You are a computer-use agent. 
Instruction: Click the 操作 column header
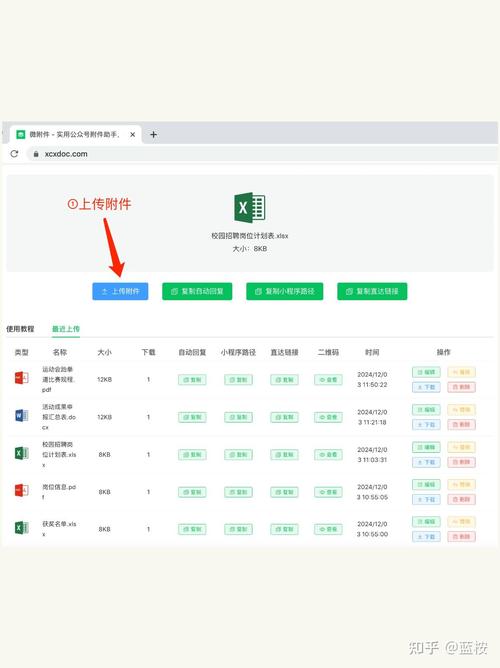tap(443, 352)
